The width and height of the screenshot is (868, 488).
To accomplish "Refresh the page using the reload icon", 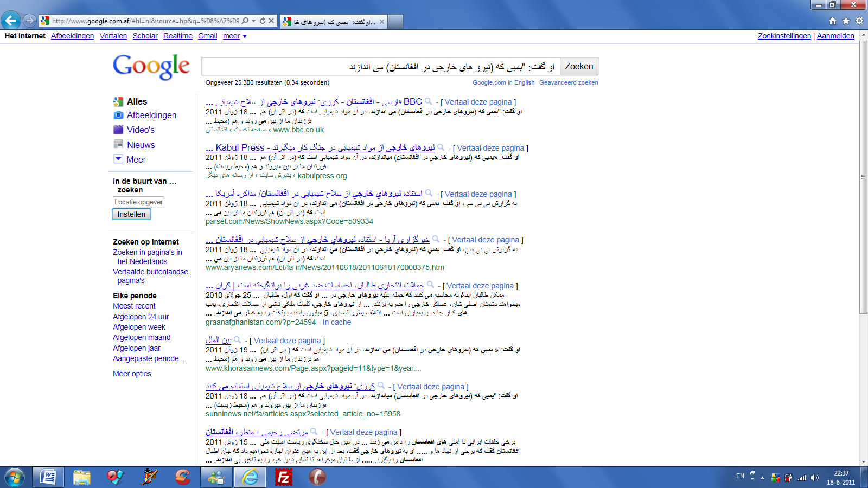I will click(263, 21).
